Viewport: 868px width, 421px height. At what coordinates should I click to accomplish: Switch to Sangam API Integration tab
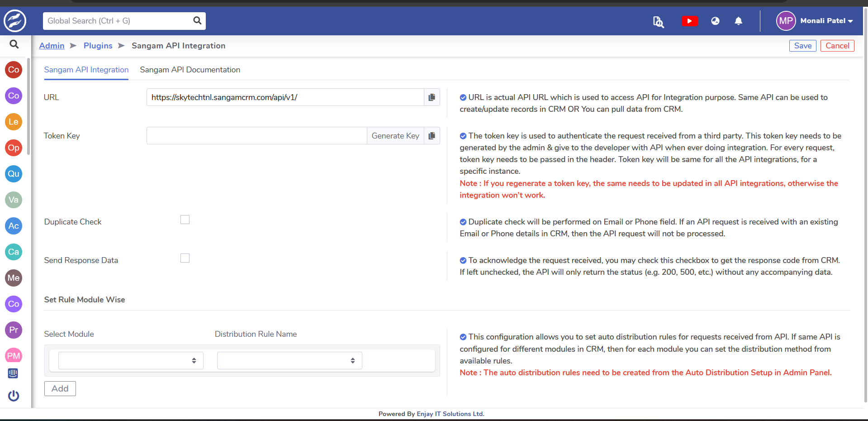tap(86, 70)
